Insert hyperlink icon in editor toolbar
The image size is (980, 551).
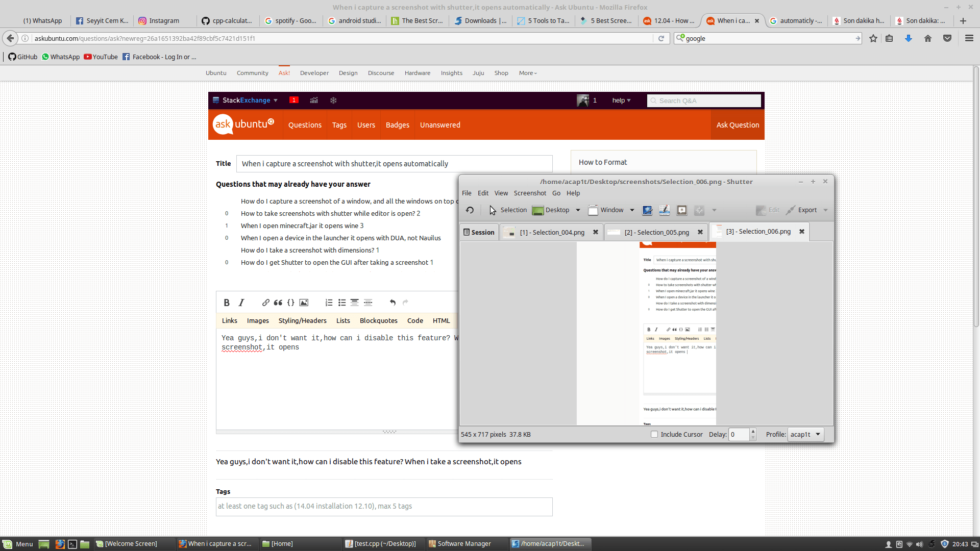(265, 303)
